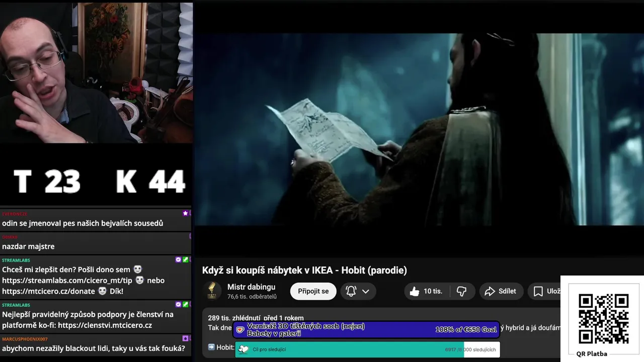This screenshot has height=362, width=644.
Task: Open the clenstvi.mtcicero.cz link
Action: point(105,325)
